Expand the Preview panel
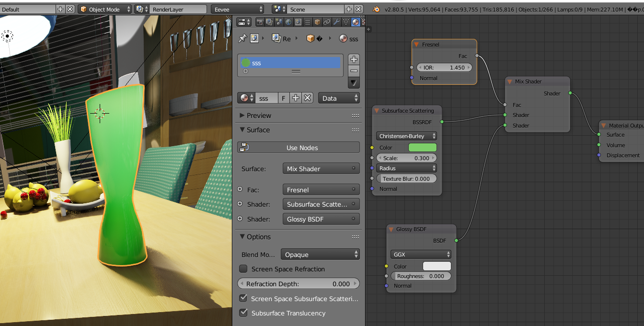Screen dimensions: 644x326 [258, 116]
